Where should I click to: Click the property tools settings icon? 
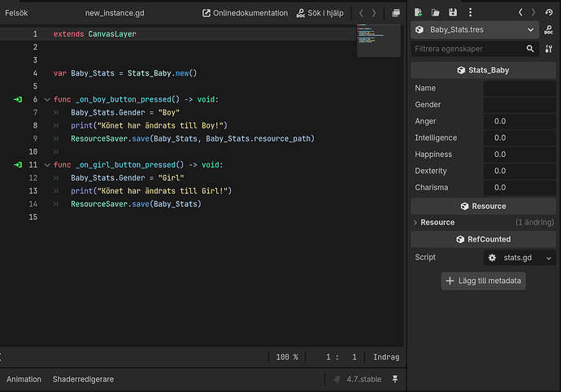tap(549, 49)
